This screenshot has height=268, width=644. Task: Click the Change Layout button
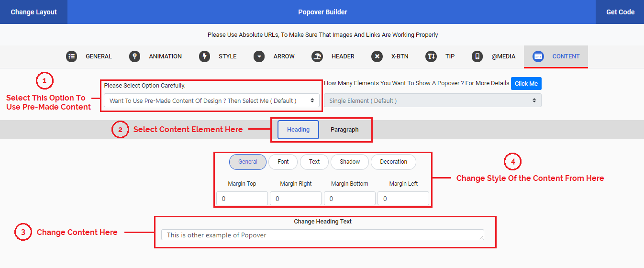[x=34, y=12]
